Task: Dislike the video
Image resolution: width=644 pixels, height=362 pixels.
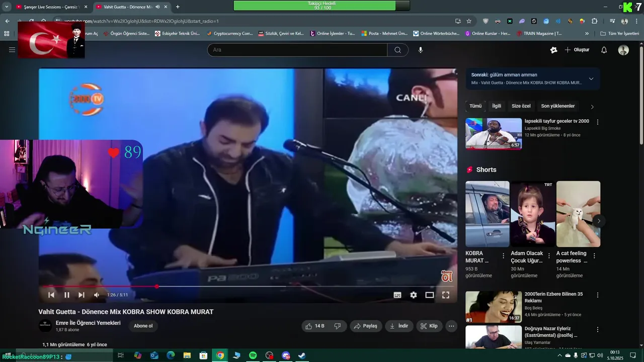Action: [x=338, y=326]
